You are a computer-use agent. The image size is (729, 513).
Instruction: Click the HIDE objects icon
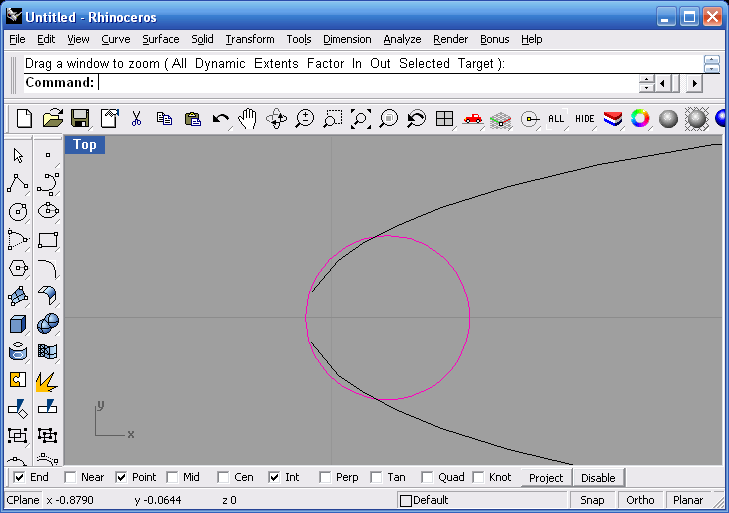(x=584, y=119)
